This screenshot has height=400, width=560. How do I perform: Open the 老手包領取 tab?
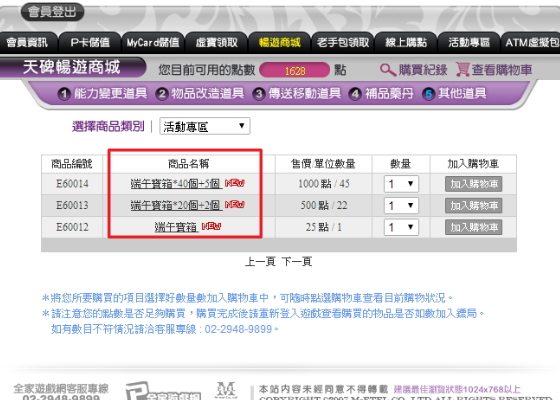(x=343, y=43)
